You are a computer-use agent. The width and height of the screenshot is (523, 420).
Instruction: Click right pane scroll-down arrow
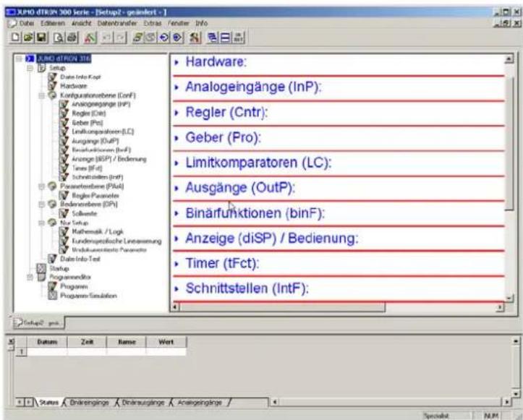coord(509,298)
